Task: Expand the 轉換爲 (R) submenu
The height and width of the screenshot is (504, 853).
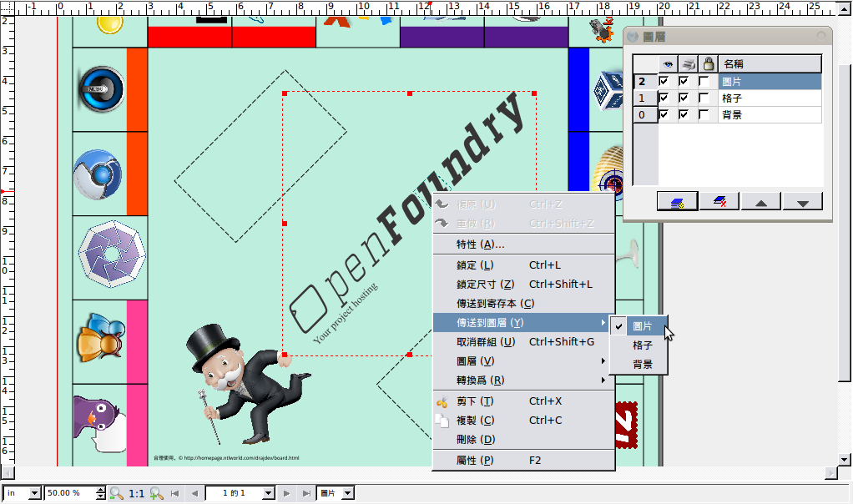Action: 524,380
